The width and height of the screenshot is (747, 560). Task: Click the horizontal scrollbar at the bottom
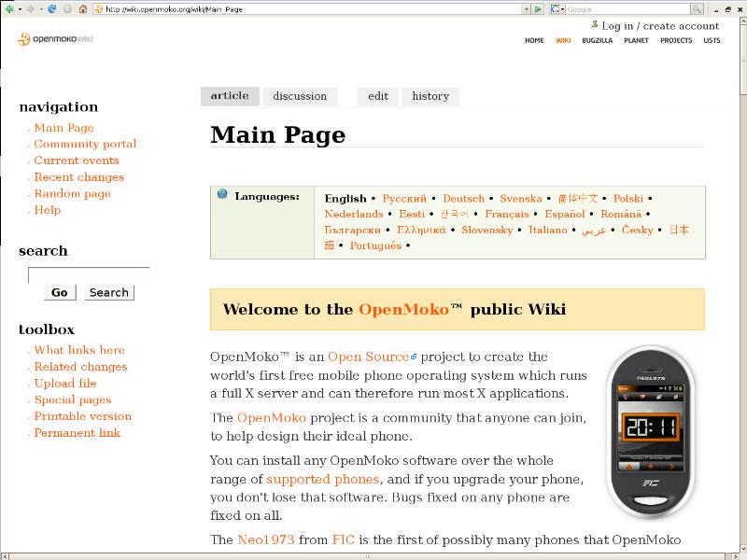click(369, 556)
